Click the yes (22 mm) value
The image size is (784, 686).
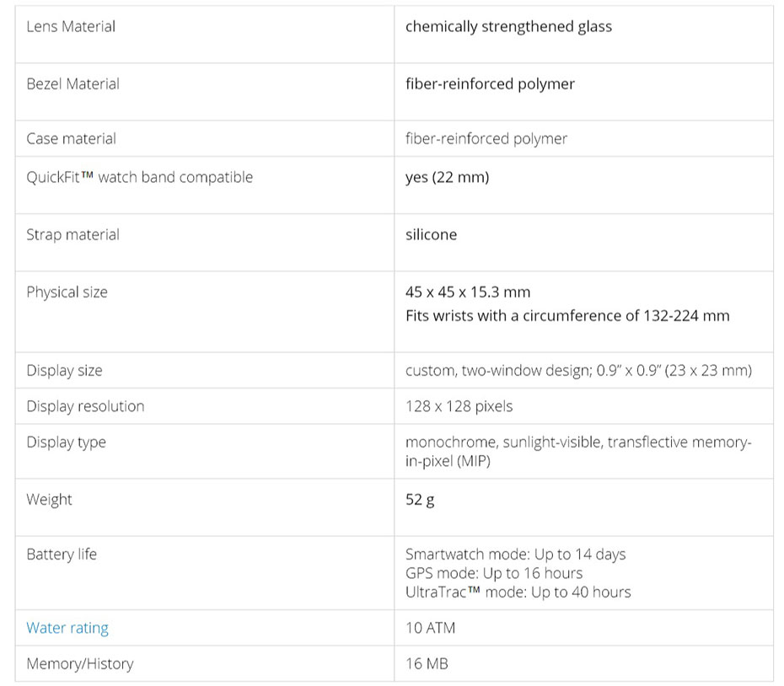(447, 177)
